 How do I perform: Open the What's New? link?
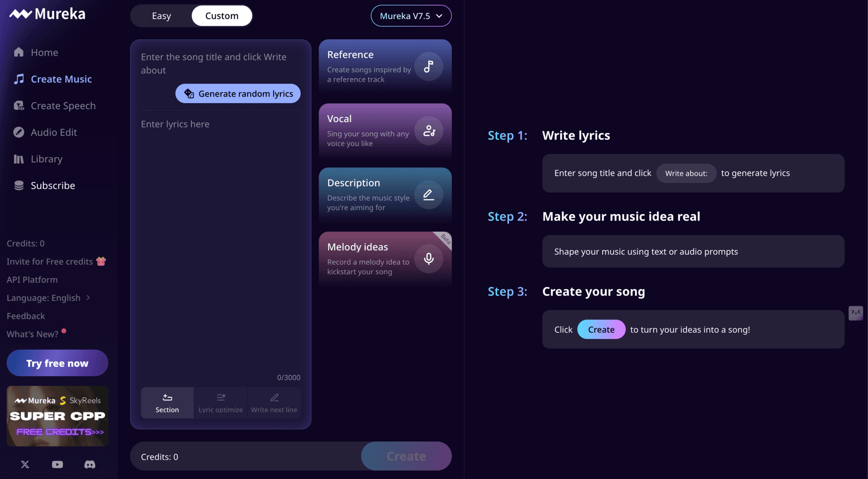click(x=33, y=334)
